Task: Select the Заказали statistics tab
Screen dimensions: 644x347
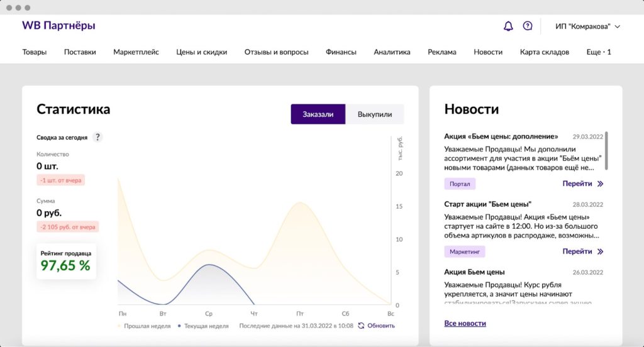Action: (x=318, y=114)
